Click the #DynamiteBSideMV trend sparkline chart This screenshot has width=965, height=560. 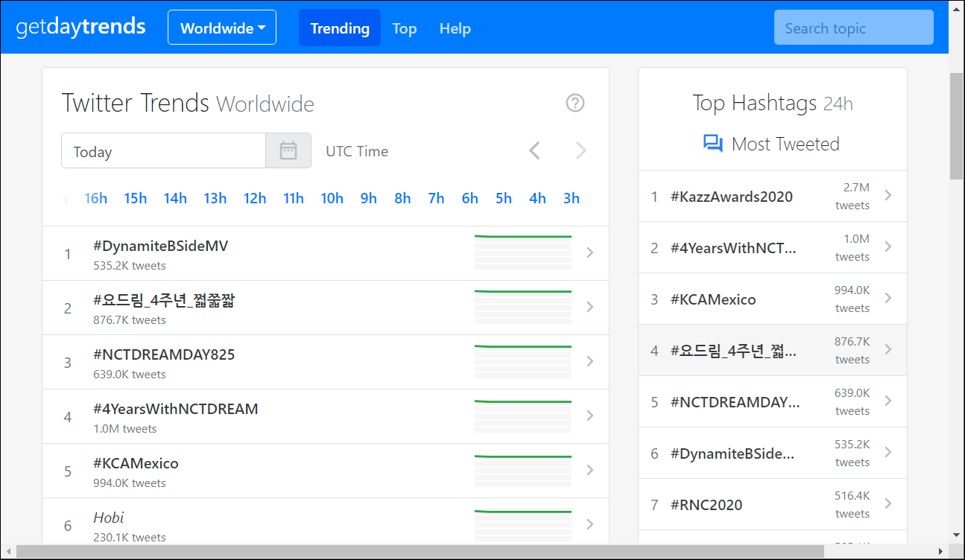pos(523,252)
